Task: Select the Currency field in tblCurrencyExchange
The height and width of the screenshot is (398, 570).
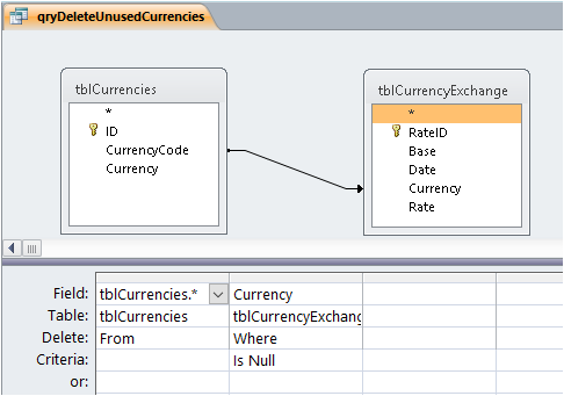Action: pos(435,189)
